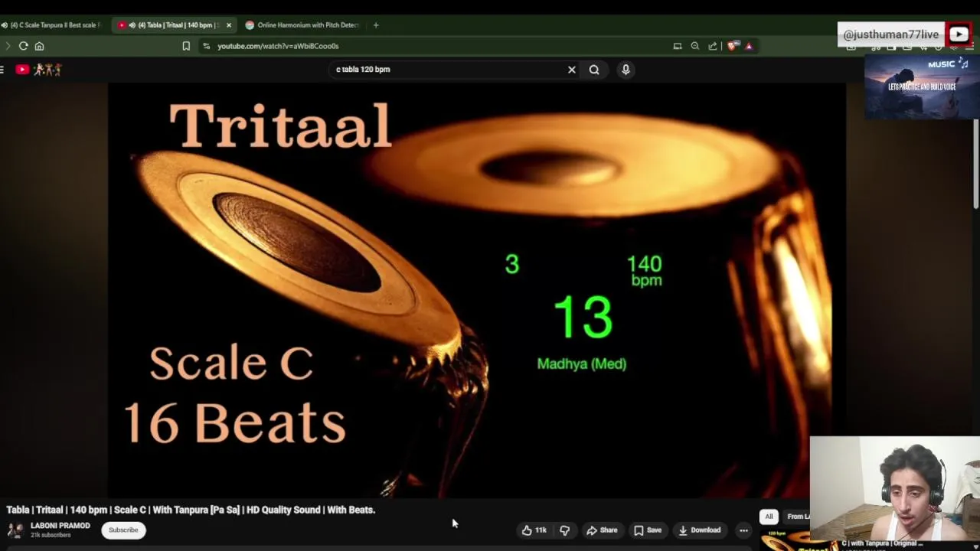Click the page vertical scrollbar

[975, 165]
